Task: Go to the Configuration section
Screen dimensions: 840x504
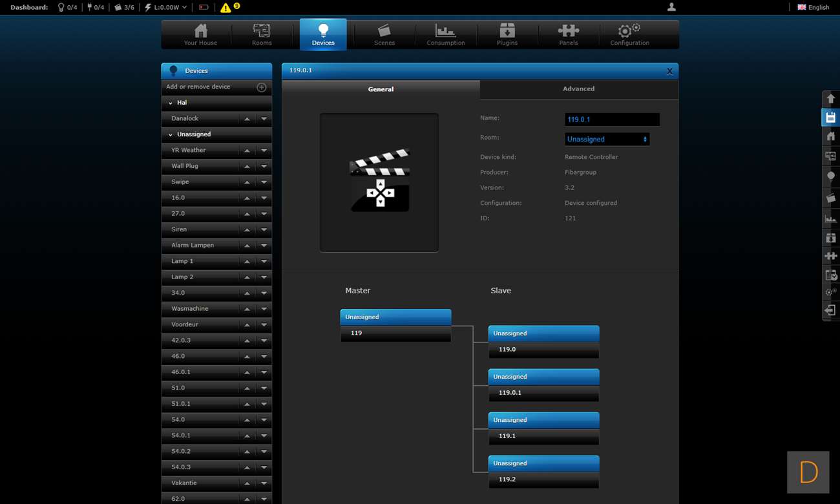Action: (x=629, y=35)
